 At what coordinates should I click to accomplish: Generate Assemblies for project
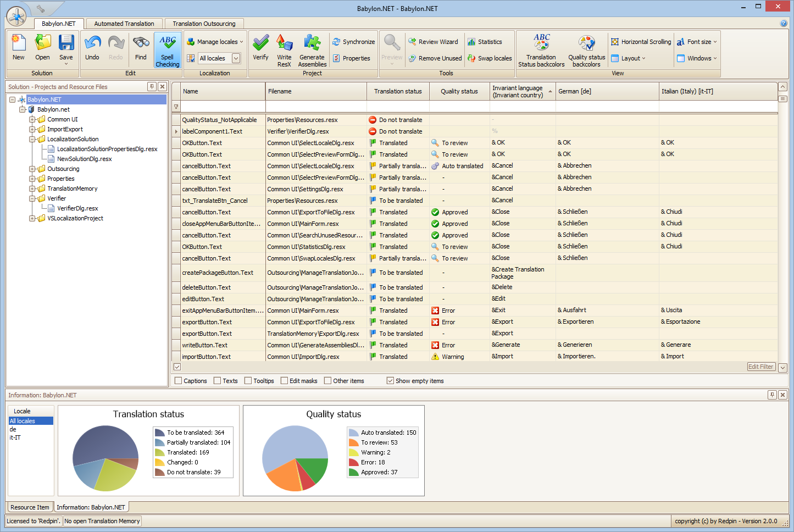312,50
